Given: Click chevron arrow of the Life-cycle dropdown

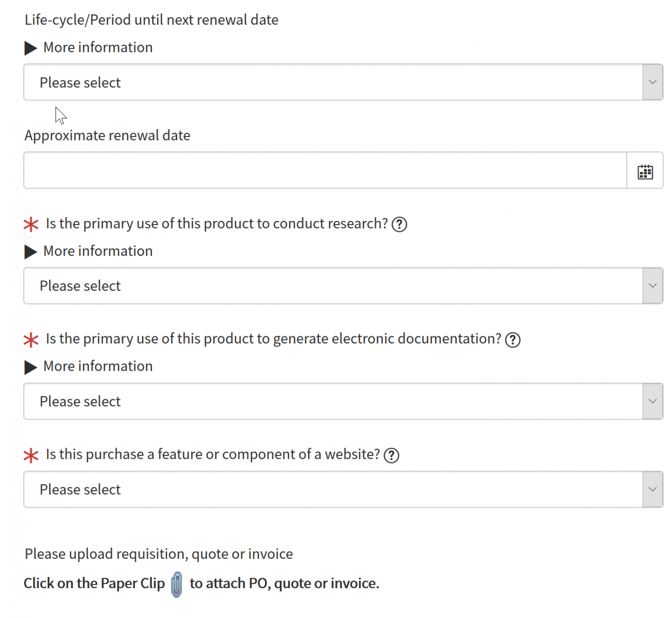Looking at the screenshot, I should (x=652, y=82).
